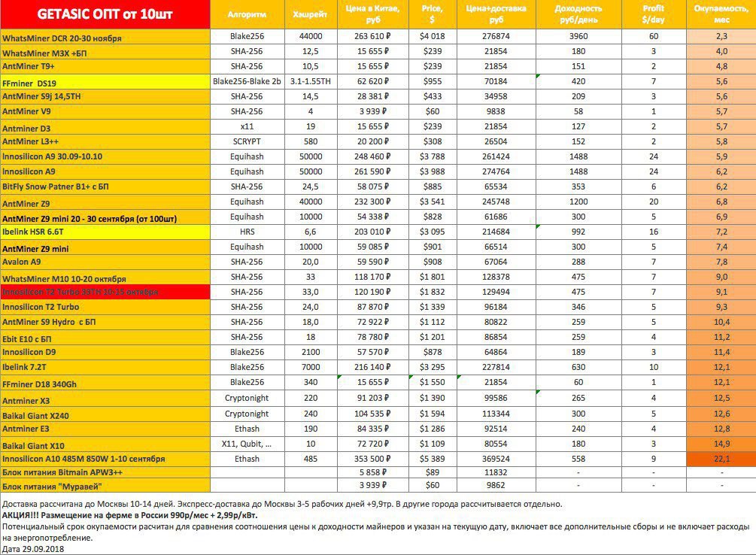Select the 'AntMiner S9j 14,5TH' cell
Image resolution: width=756 pixels, height=555 pixels.
[105, 96]
